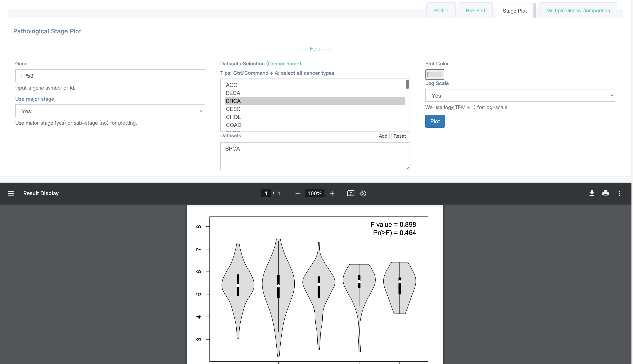Open the Plot Color swatch picker

point(435,74)
